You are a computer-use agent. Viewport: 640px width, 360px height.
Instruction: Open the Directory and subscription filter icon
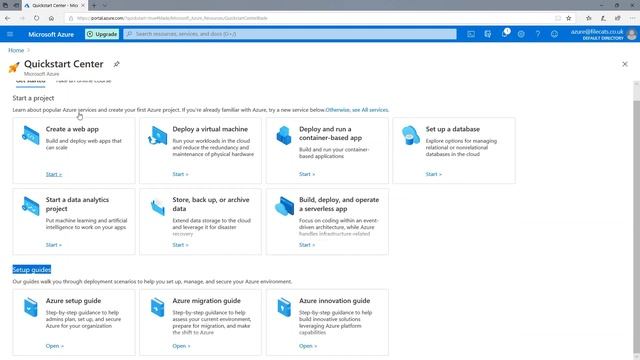pyautogui.click(x=488, y=34)
